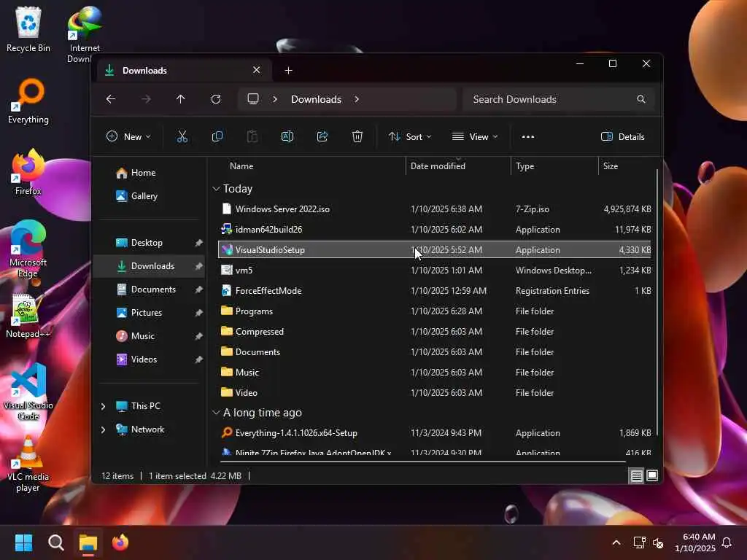
Task: Select Music in navigation pane
Action: click(142, 336)
